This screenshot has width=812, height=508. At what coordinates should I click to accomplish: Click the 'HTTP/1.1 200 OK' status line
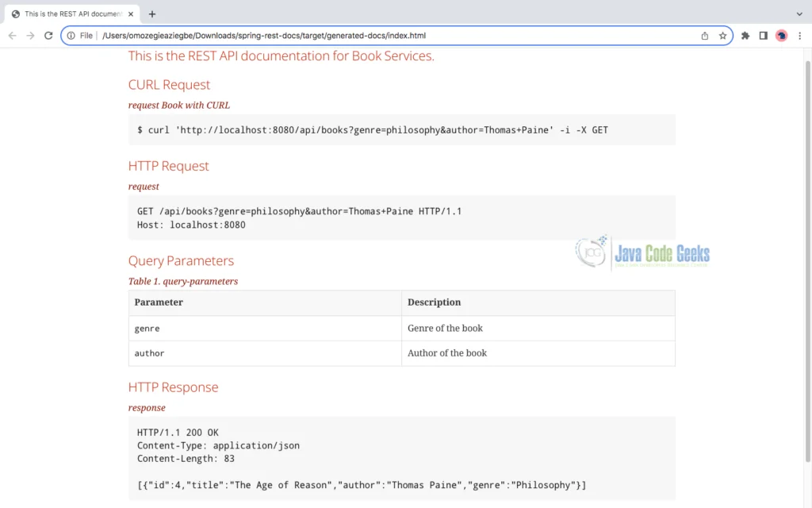click(x=178, y=433)
